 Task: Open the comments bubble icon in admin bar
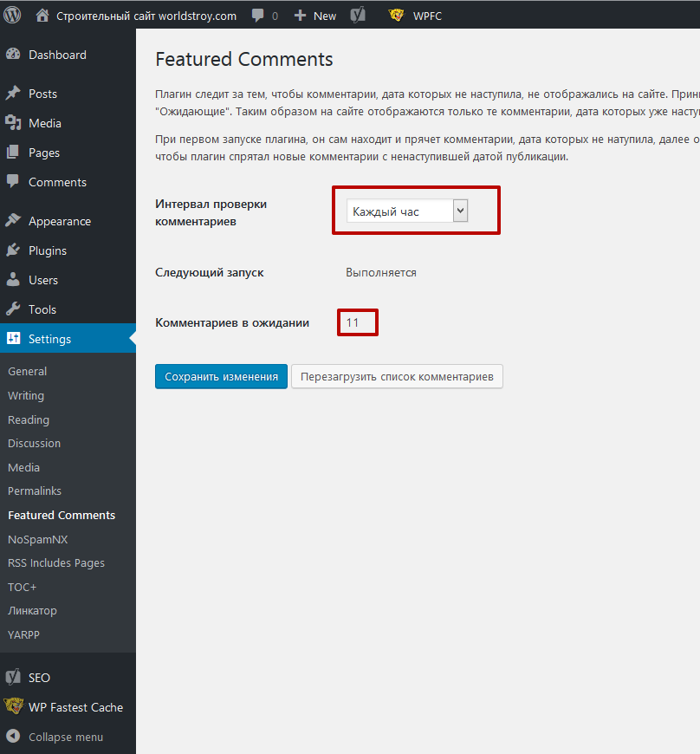pyautogui.click(x=258, y=16)
